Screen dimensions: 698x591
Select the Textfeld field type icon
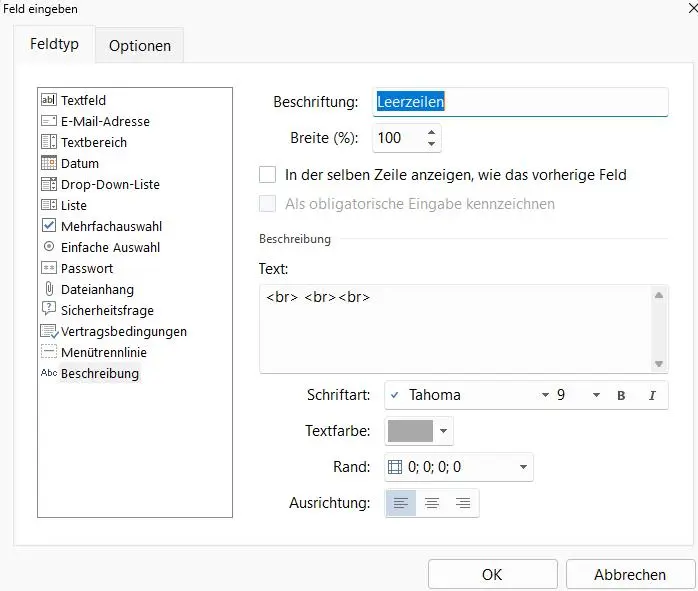pyautogui.click(x=49, y=100)
